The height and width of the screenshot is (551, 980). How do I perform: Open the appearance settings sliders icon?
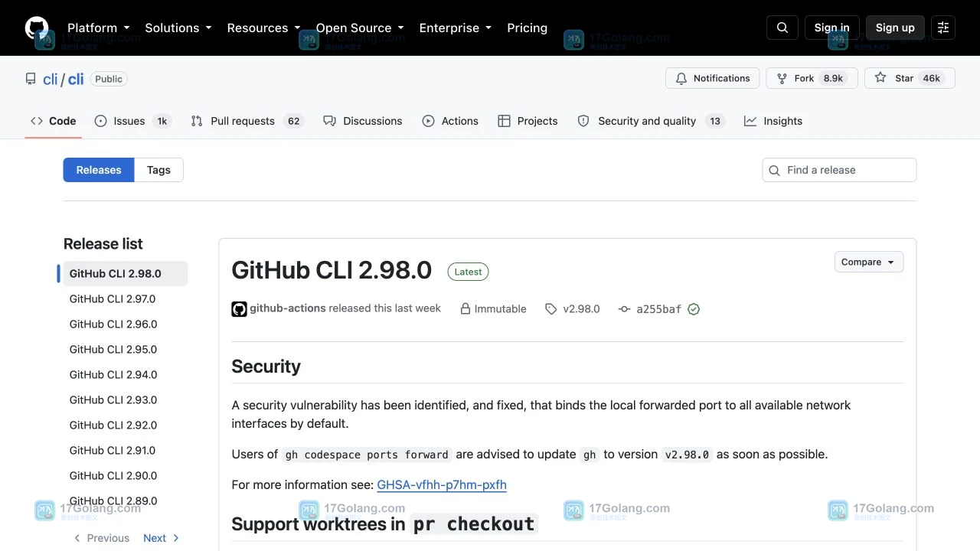943,28
